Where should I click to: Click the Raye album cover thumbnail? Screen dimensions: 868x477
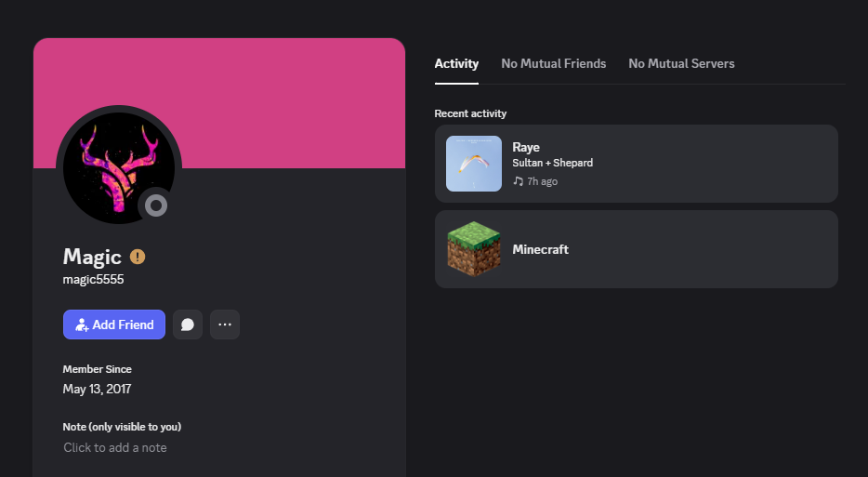[x=474, y=164]
